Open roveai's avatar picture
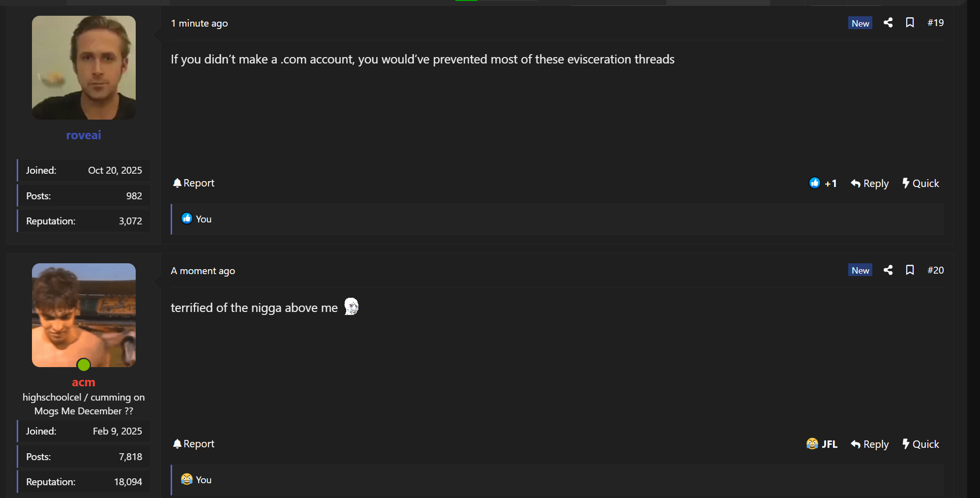Viewport: 980px width, 498px height. point(84,67)
